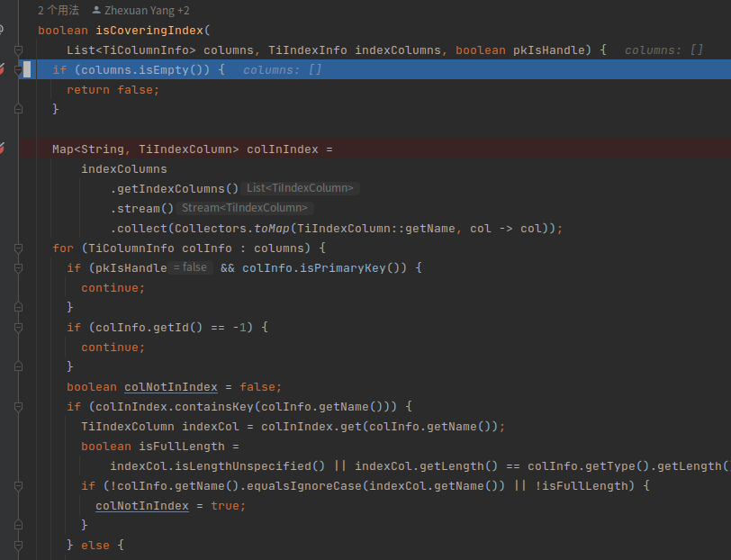Click the 'indexCol' variable in TiIndexColumn declaration
731x560 pixels.
click(x=211, y=427)
